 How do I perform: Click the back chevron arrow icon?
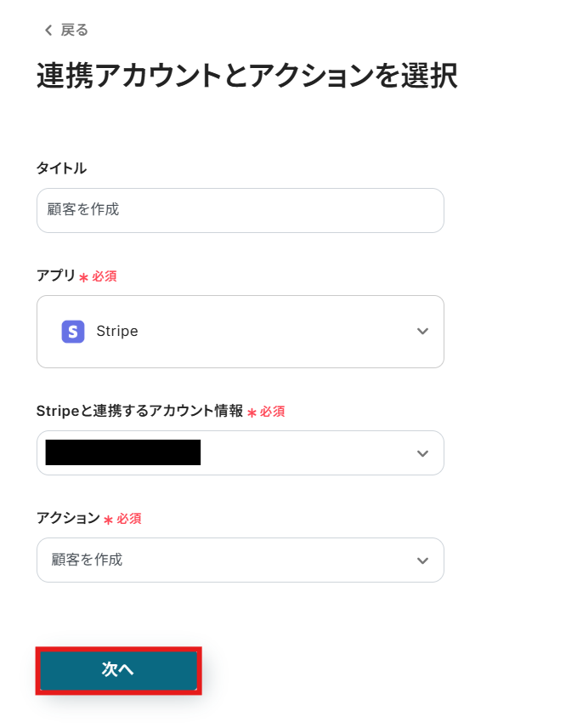pyautogui.click(x=48, y=31)
